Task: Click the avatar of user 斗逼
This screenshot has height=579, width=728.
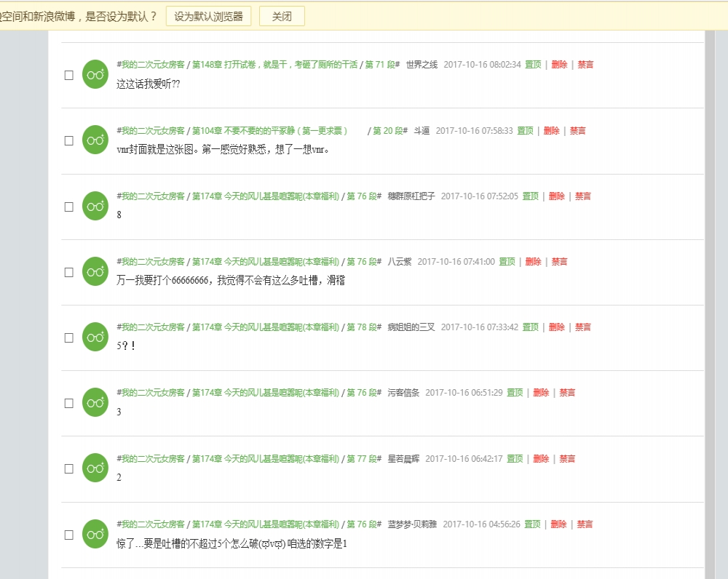Action: [x=95, y=140]
